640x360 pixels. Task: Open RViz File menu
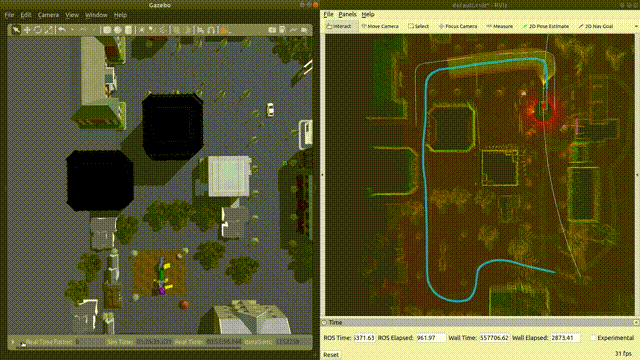(328, 14)
